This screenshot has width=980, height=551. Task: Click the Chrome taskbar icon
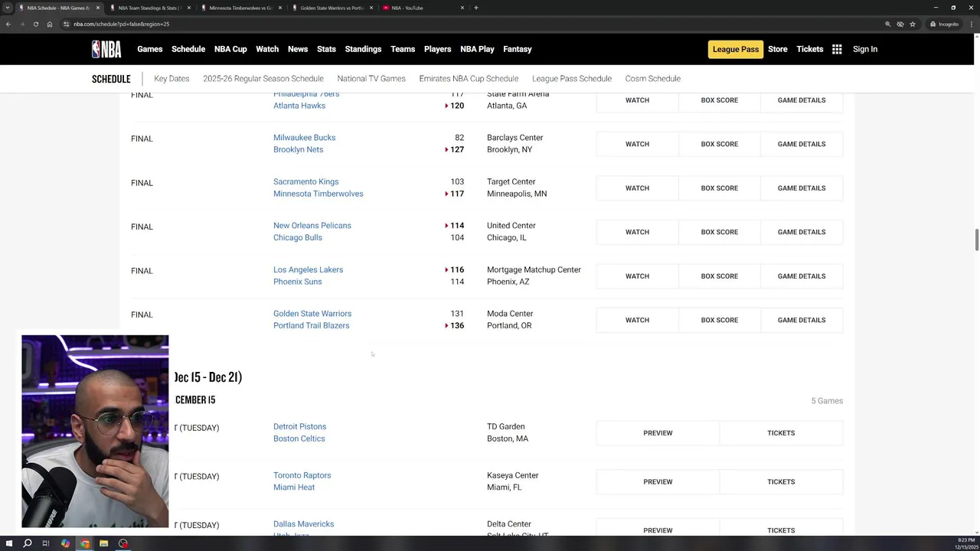pyautogui.click(x=85, y=543)
